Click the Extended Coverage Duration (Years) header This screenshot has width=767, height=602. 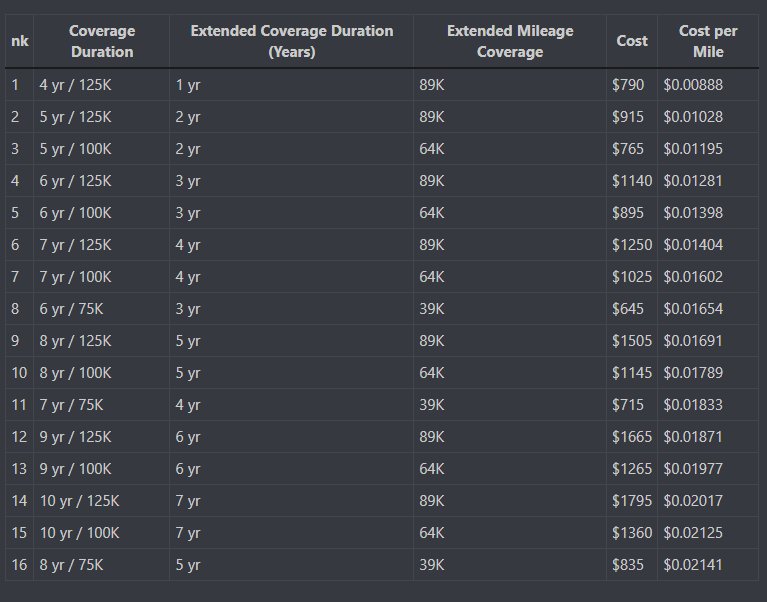click(292, 41)
